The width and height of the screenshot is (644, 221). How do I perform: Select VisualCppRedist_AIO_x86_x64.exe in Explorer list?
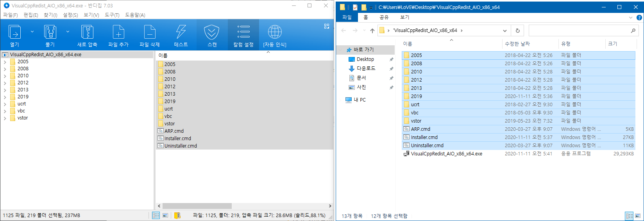tap(519, 154)
